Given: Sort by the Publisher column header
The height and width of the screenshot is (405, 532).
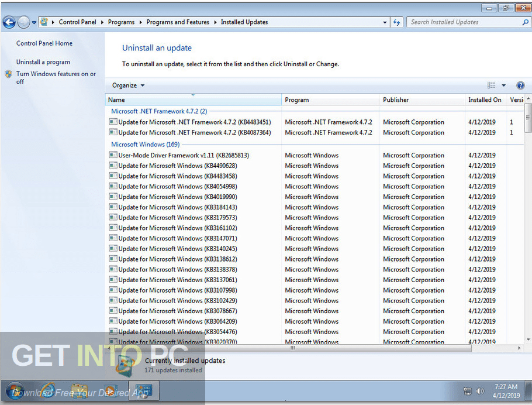Looking at the screenshot, I should pyautogui.click(x=423, y=100).
